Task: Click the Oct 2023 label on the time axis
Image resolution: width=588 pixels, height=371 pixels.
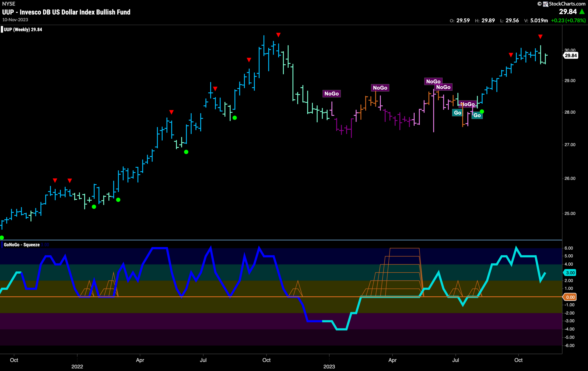Action: tap(518, 360)
